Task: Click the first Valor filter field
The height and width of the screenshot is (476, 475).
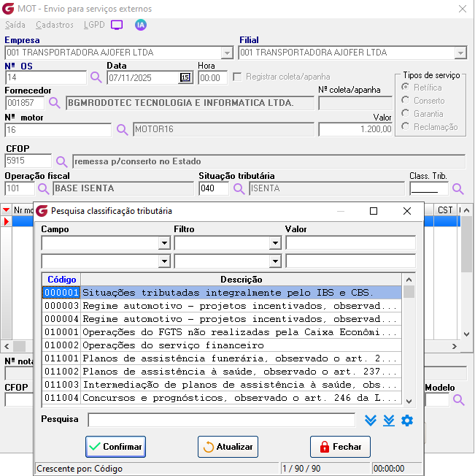Action: tap(351, 243)
